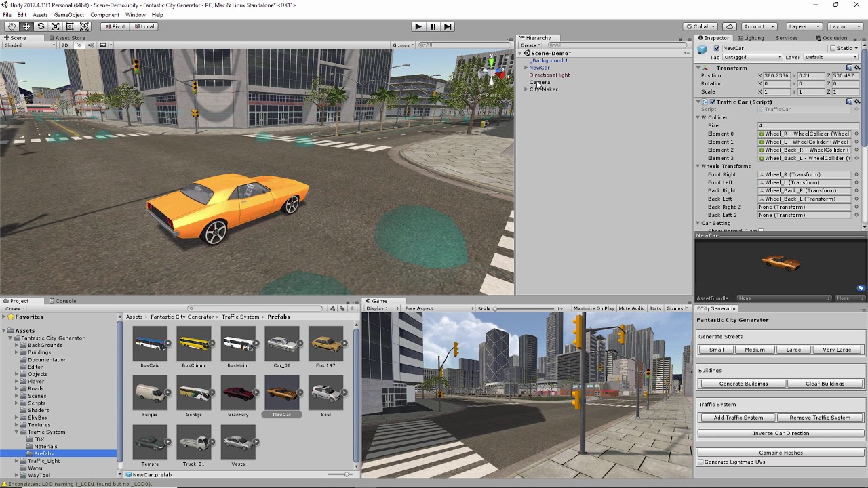Toggle 2D view mode in Scene
Image resolution: width=868 pixels, height=488 pixels.
pyautogui.click(x=65, y=45)
